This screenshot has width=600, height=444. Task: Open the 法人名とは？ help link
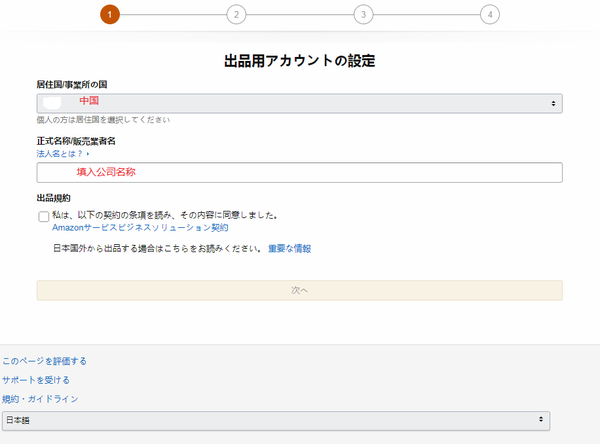[62, 154]
